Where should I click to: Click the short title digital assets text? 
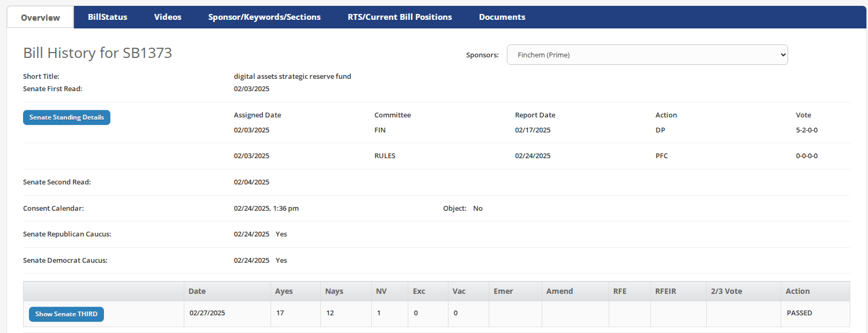pyautogui.click(x=292, y=77)
